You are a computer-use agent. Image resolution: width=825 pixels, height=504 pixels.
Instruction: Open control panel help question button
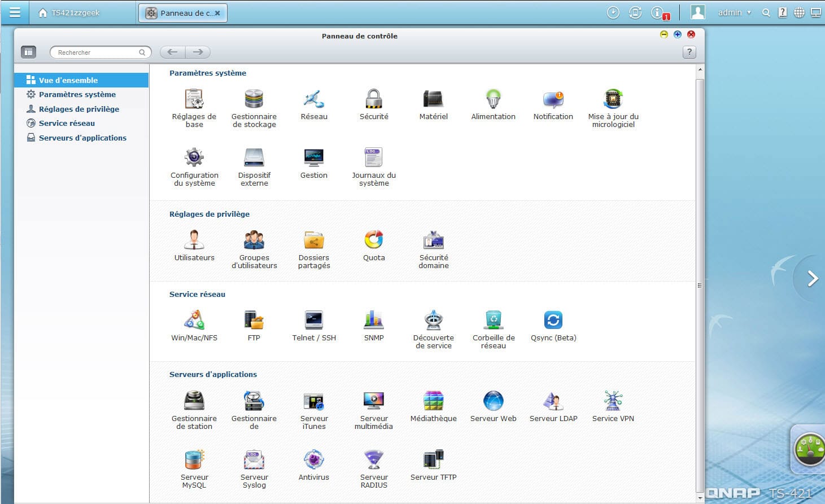(x=689, y=52)
